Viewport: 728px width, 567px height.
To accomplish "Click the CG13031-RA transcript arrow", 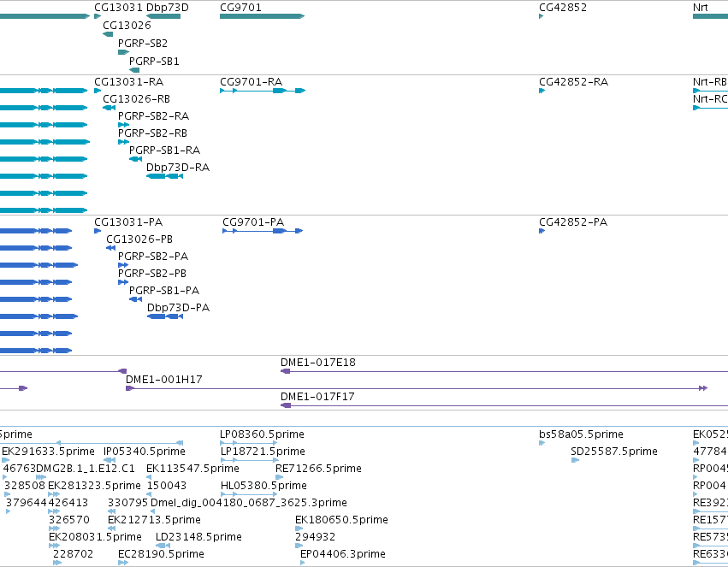I will (98, 91).
